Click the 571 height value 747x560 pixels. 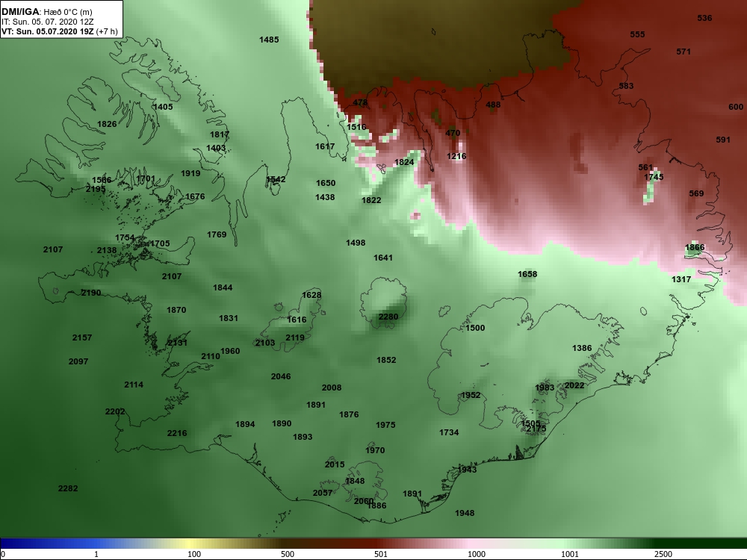(684, 52)
